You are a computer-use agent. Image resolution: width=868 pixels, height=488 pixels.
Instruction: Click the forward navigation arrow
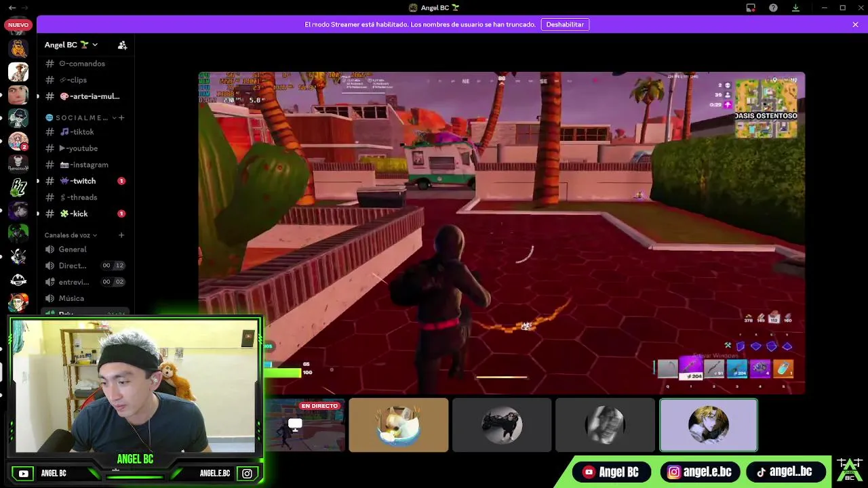[25, 7]
